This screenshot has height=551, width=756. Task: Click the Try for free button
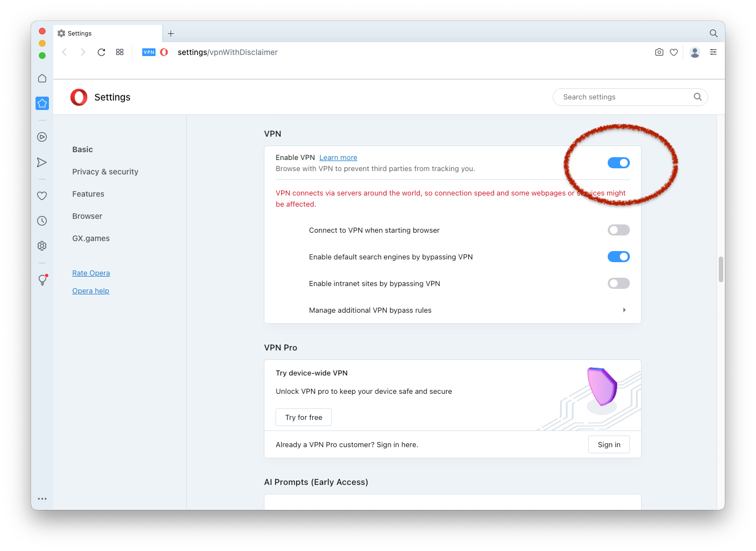pos(303,417)
